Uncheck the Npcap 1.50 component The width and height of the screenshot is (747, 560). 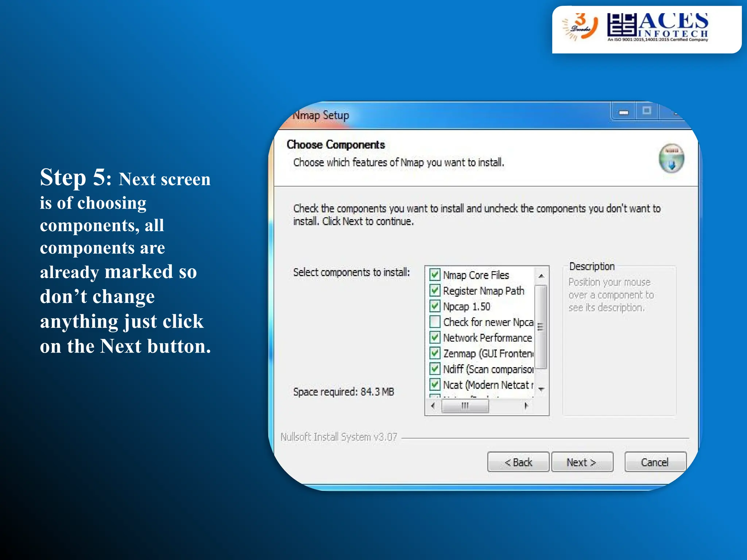pyautogui.click(x=435, y=306)
